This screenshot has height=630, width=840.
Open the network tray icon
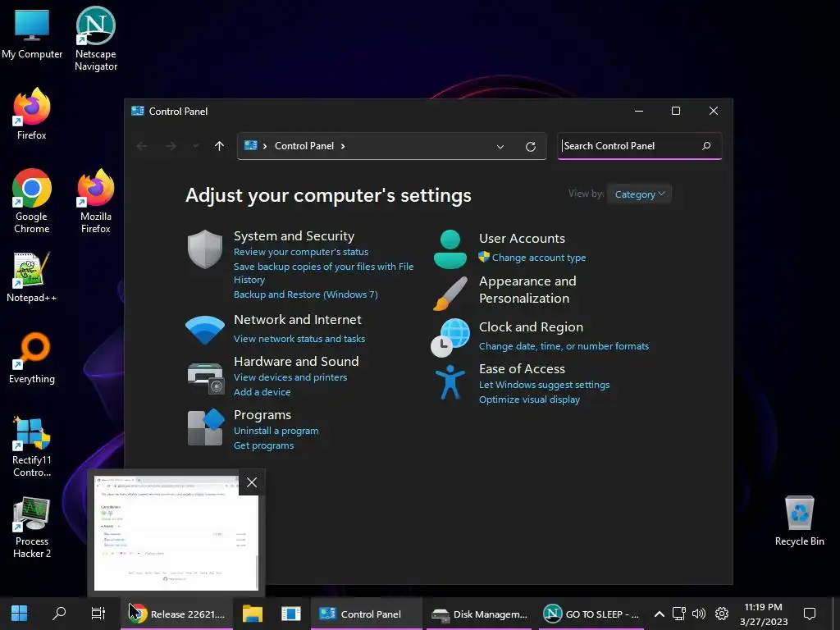678,614
